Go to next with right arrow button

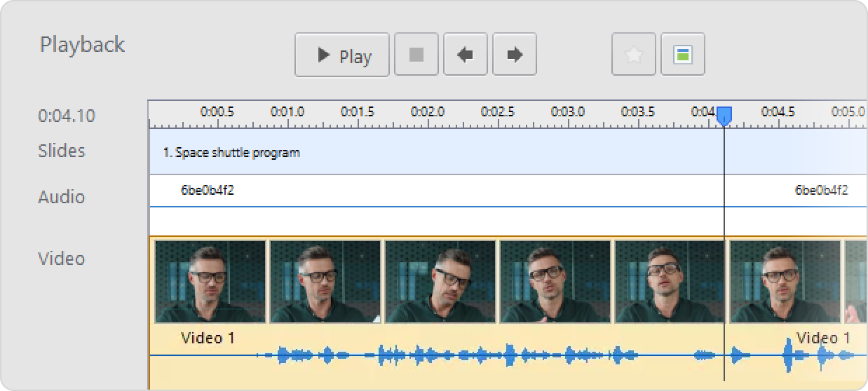pyautogui.click(x=515, y=55)
